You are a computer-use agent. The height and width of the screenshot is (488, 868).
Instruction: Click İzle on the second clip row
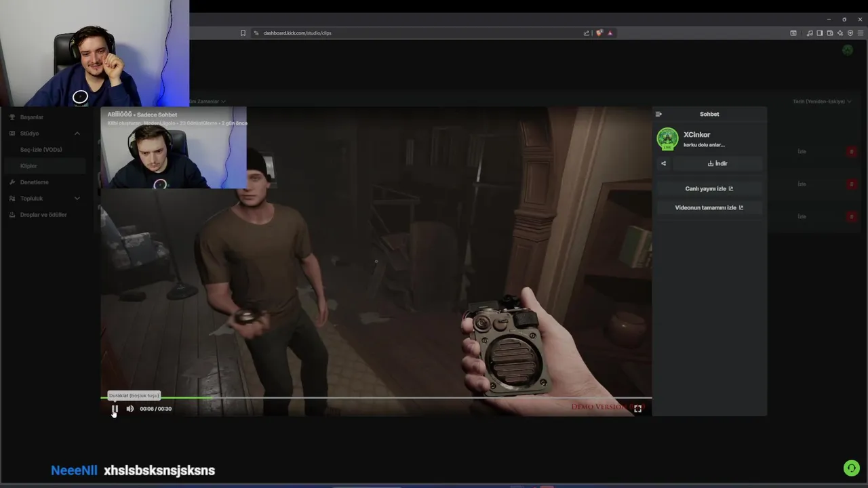click(802, 184)
